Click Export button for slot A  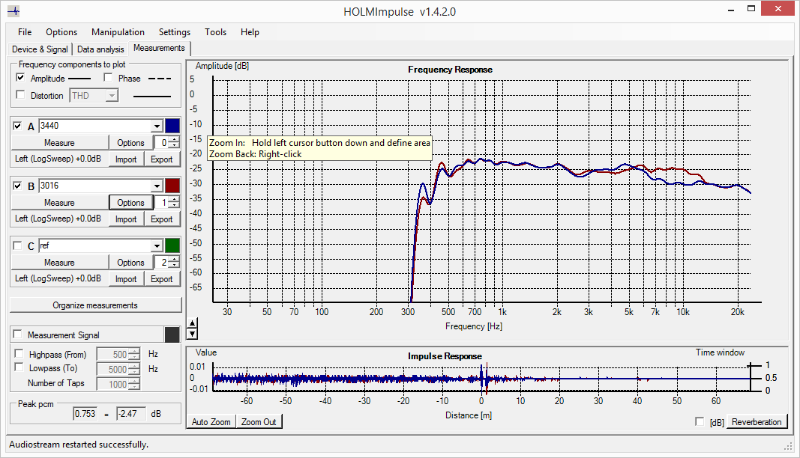click(162, 159)
